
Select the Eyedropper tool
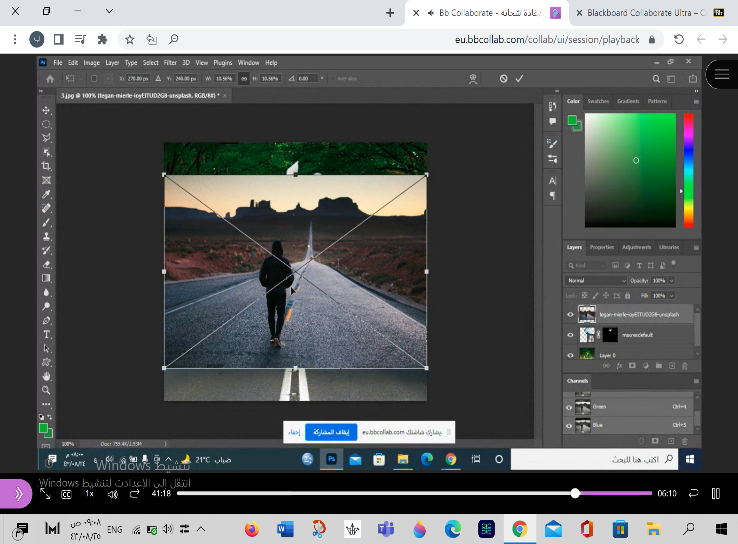click(46, 194)
